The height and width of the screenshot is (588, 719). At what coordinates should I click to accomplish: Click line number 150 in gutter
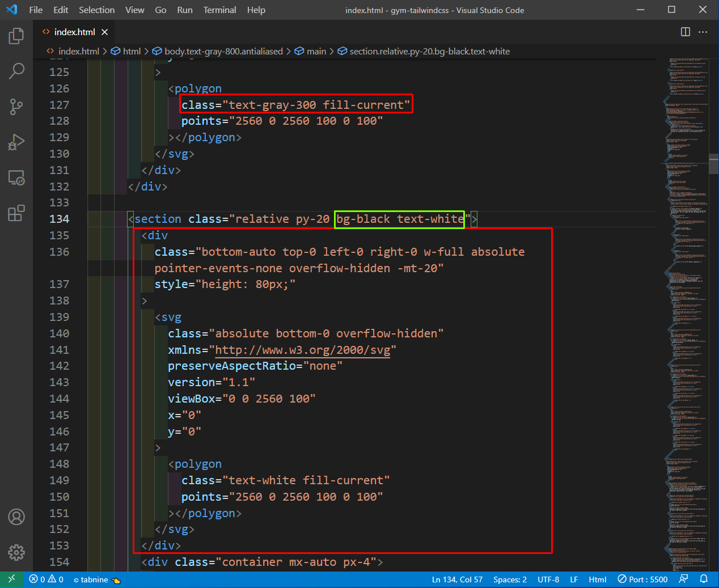pos(60,497)
